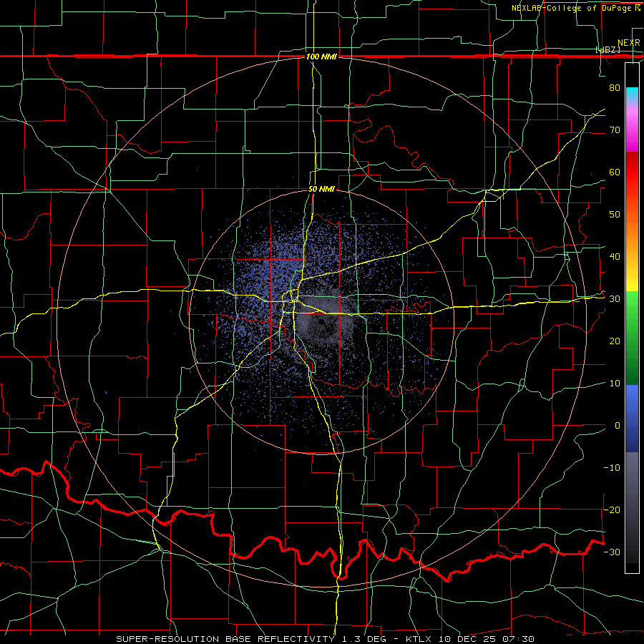644x644 pixels.
Task: Click the -30 value on dBZ scale
Action: coord(612,552)
